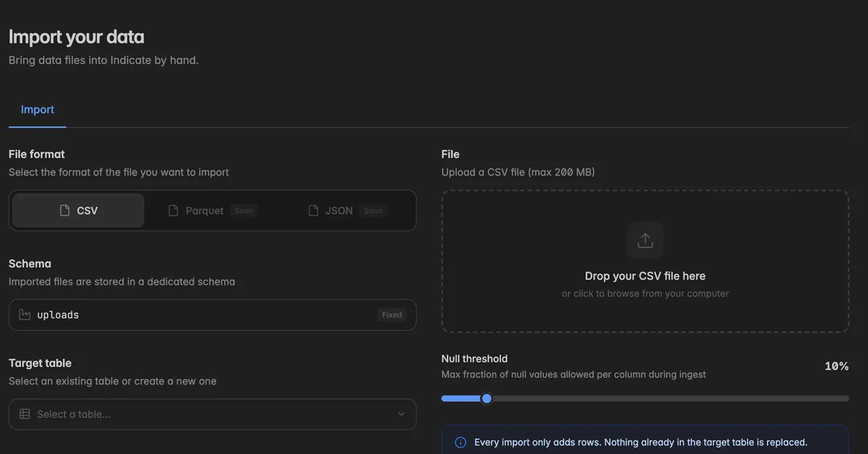The image size is (868, 454).
Task: Switch to the Import tab
Action: coord(38,110)
